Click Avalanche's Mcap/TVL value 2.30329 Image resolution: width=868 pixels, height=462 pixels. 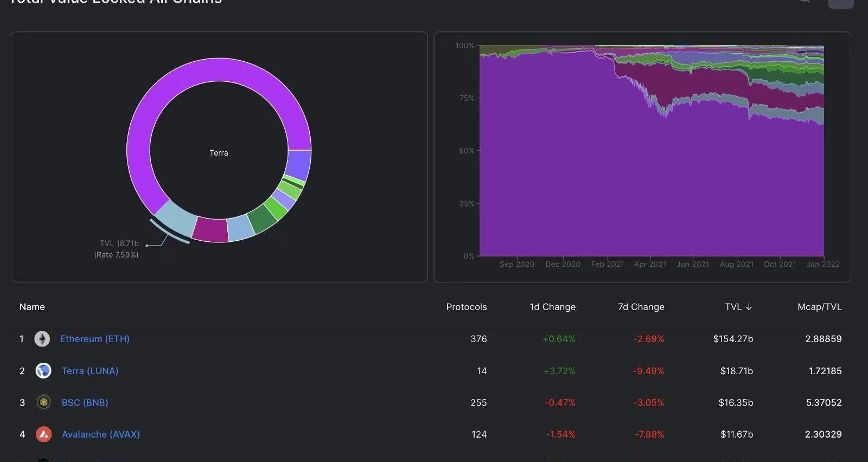pos(824,434)
